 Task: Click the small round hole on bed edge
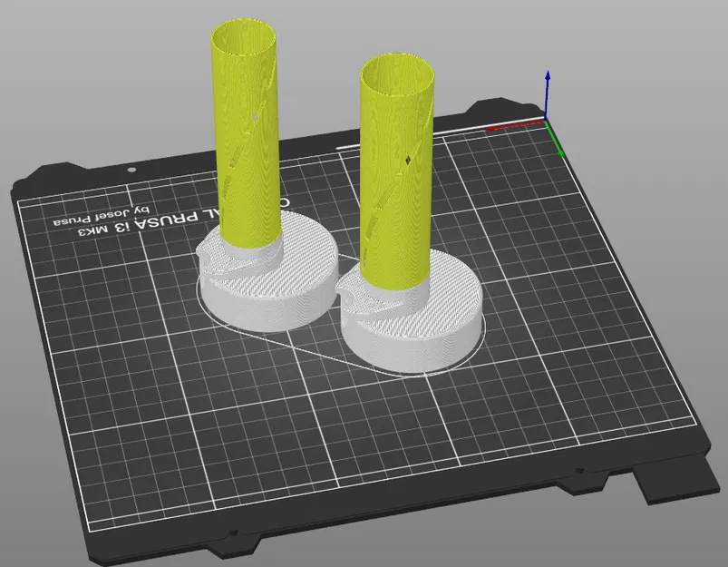pyautogui.click(x=131, y=171)
